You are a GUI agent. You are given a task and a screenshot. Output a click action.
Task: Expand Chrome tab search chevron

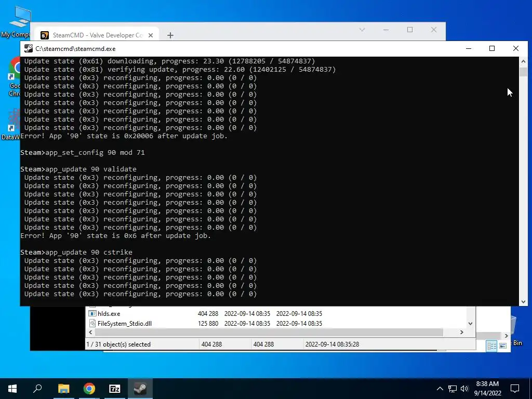362,30
